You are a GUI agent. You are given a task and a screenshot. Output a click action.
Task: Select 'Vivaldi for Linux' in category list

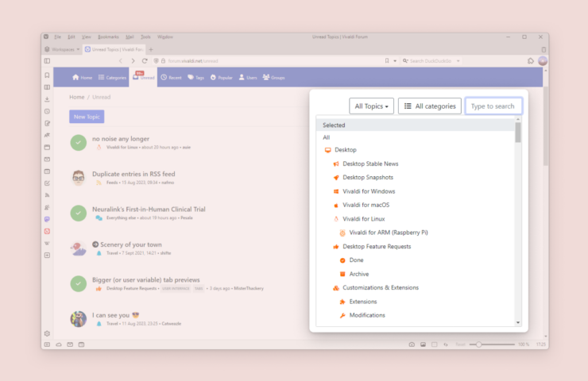click(x=363, y=219)
